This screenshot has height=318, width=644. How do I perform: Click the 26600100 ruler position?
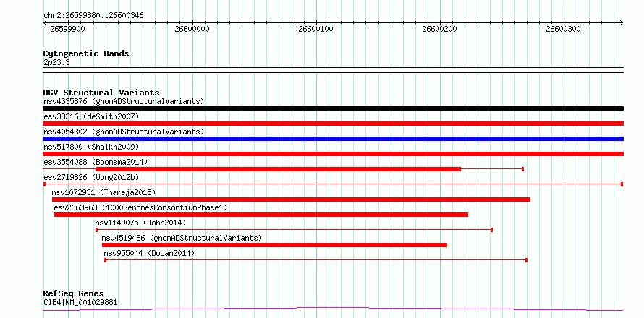(x=315, y=29)
